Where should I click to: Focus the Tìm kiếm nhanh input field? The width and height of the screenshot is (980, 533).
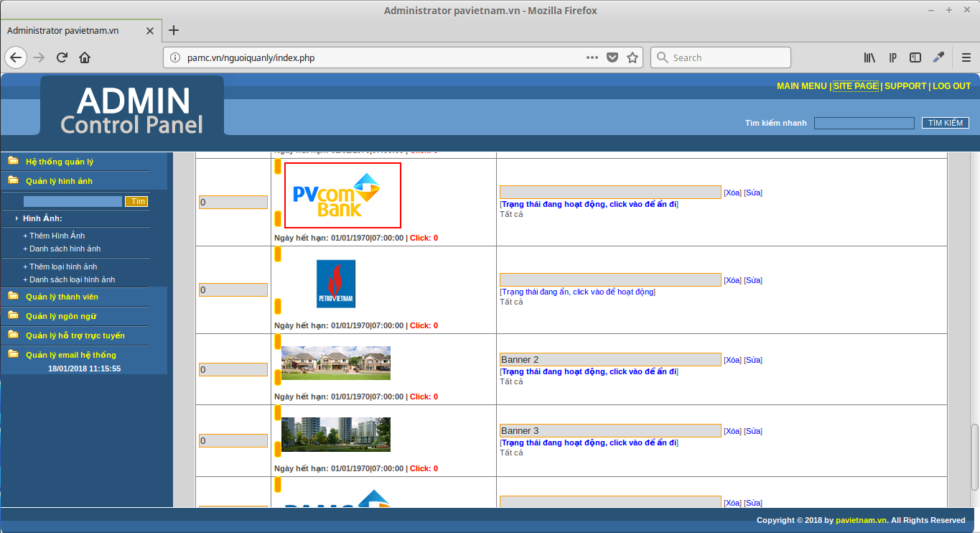(x=864, y=123)
